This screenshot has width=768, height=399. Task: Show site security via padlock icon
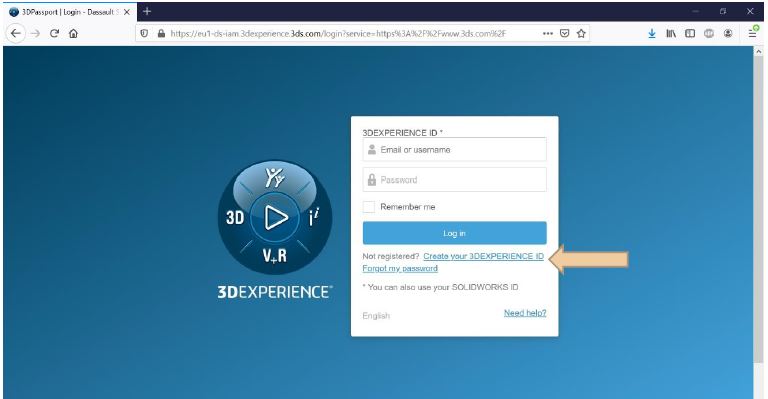[x=161, y=33]
